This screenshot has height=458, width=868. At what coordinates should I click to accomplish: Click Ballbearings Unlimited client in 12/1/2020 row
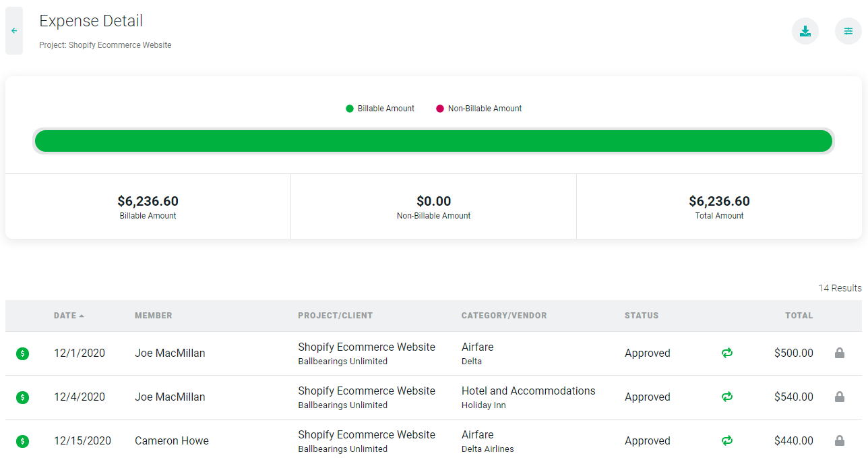click(x=342, y=362)
